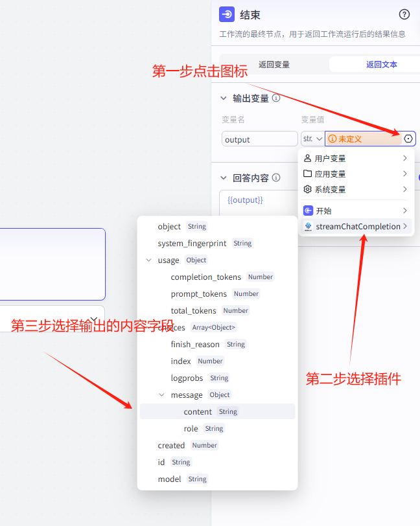Select the system_fingerprint field

(217, 243)
